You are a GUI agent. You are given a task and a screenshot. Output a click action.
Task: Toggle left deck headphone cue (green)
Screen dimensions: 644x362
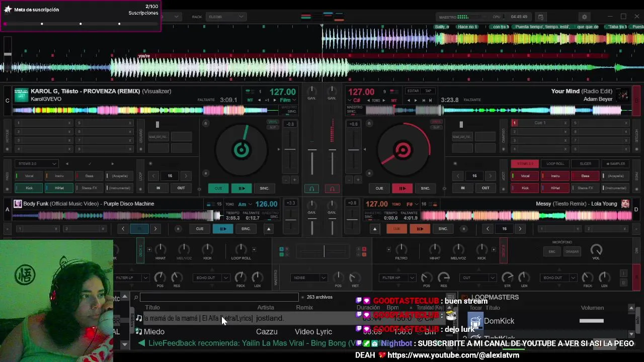point(311,189)
